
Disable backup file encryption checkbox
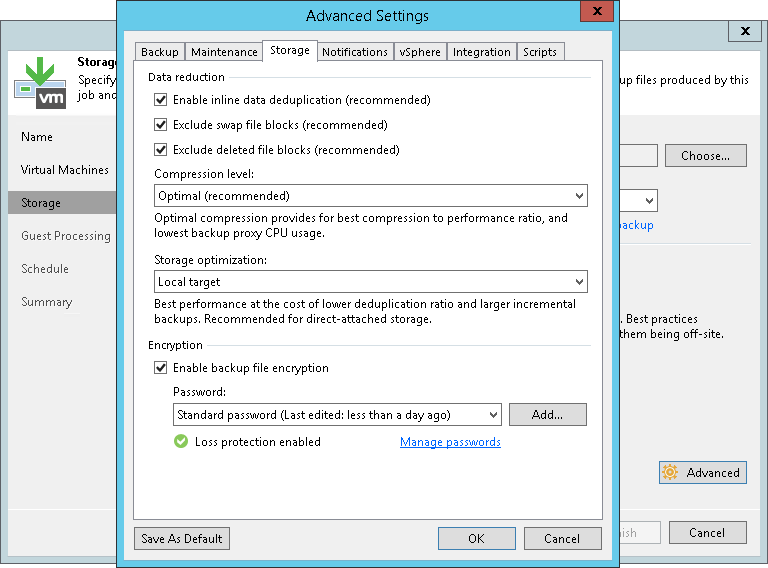point(161,368)
